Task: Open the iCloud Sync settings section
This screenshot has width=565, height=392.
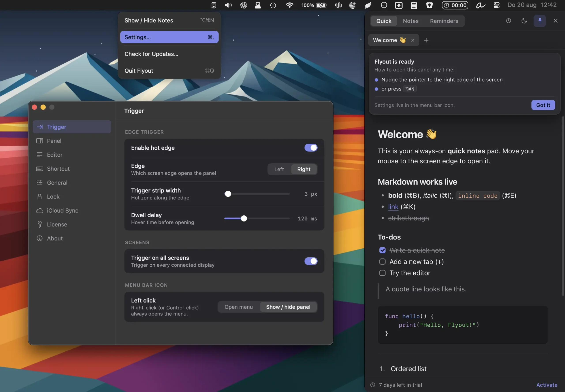Action: [72, 211]
